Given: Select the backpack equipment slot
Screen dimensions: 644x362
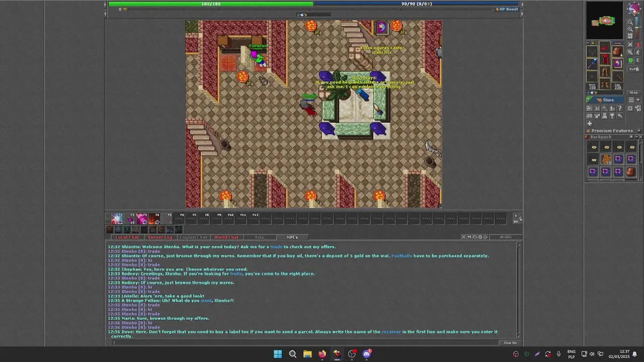Looking at the screenshot, I should coord(617,51).
